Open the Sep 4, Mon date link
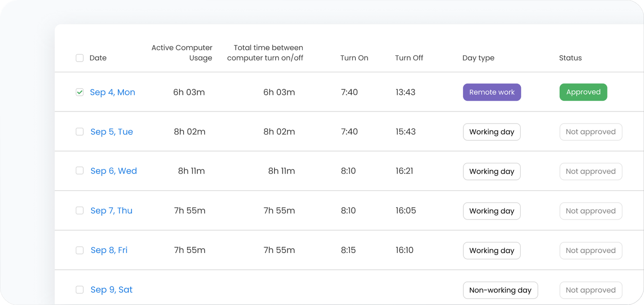 112,92
